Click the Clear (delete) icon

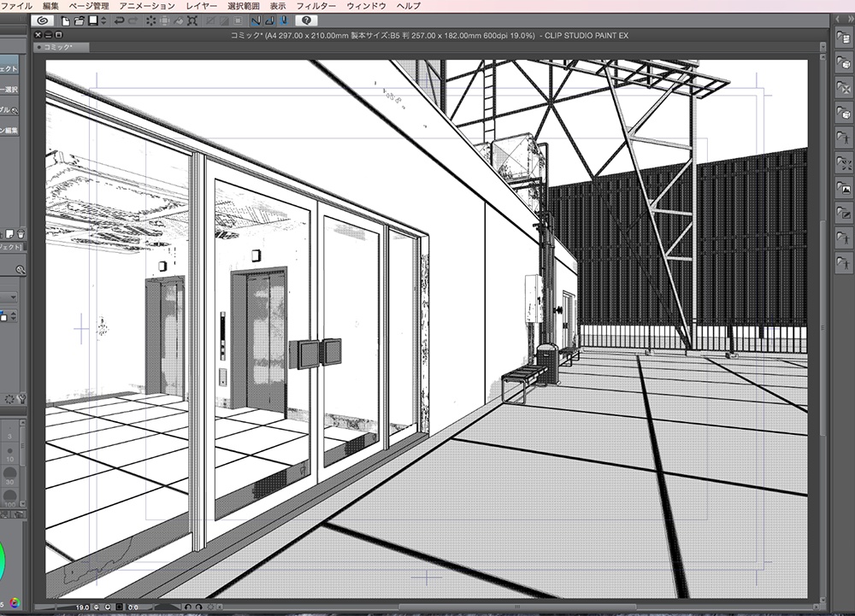[x=151, y=21]
